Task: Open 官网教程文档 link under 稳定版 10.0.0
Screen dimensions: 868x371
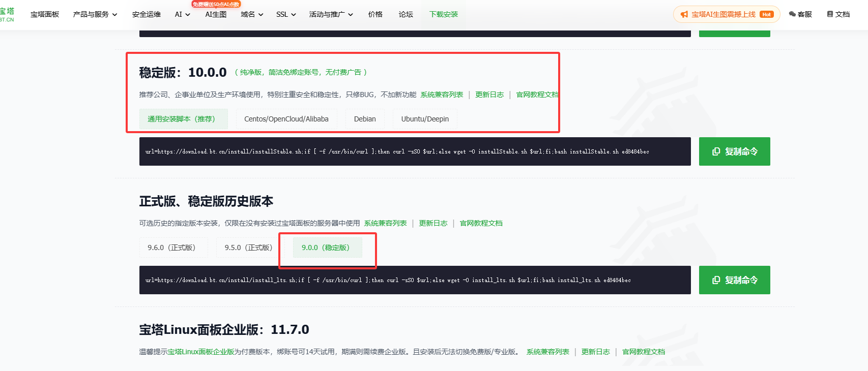Action: point(537,95)
